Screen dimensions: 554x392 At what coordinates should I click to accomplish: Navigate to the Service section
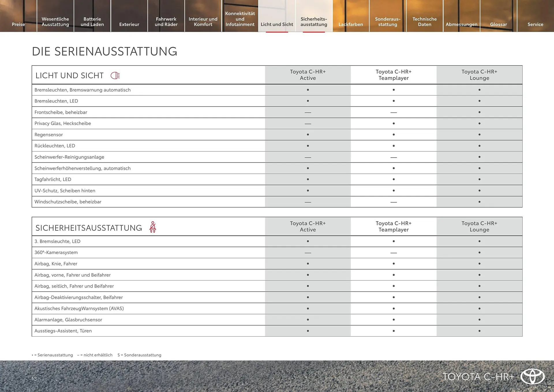coord(535,24)
